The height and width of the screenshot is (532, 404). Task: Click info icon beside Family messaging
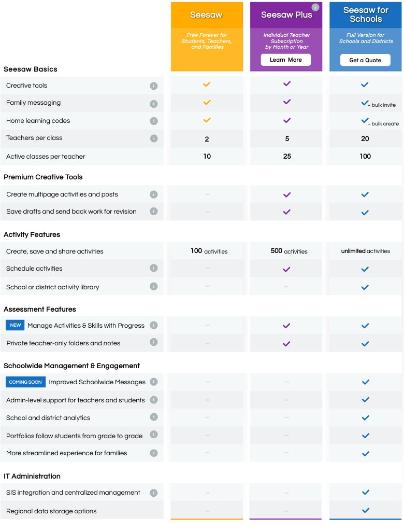coord(153,104)
